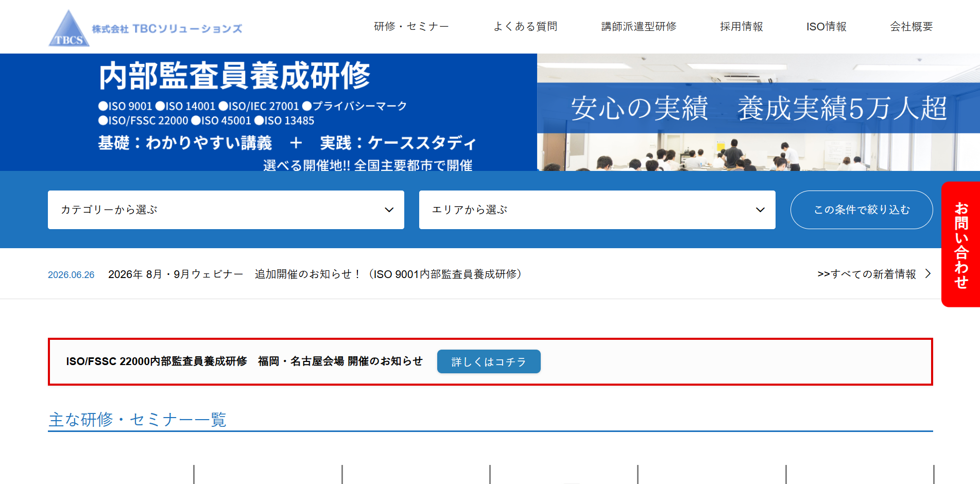980x484 pixels.
Task: Click the TBCS triangle logo
Action: click(x=69, y=28)
